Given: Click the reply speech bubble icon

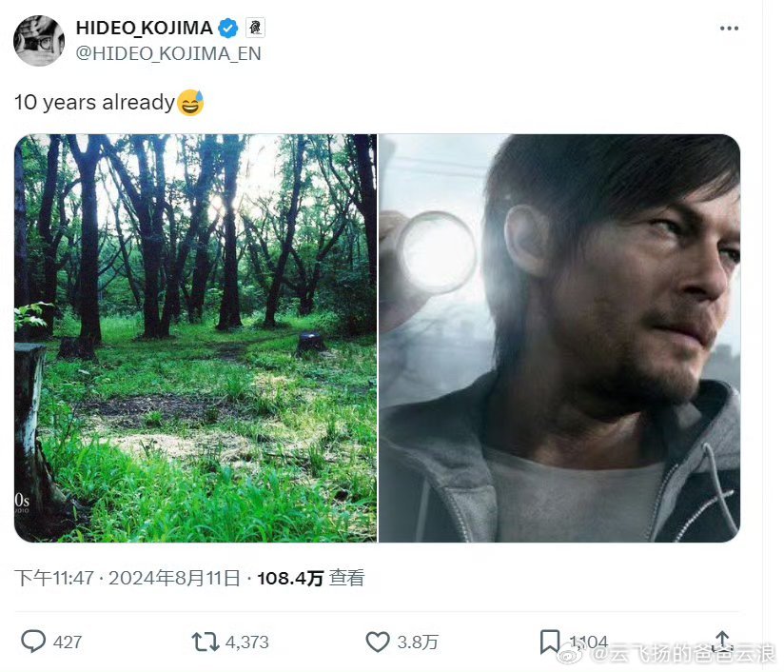Looking at the screenshot, I should coord(33,642).
